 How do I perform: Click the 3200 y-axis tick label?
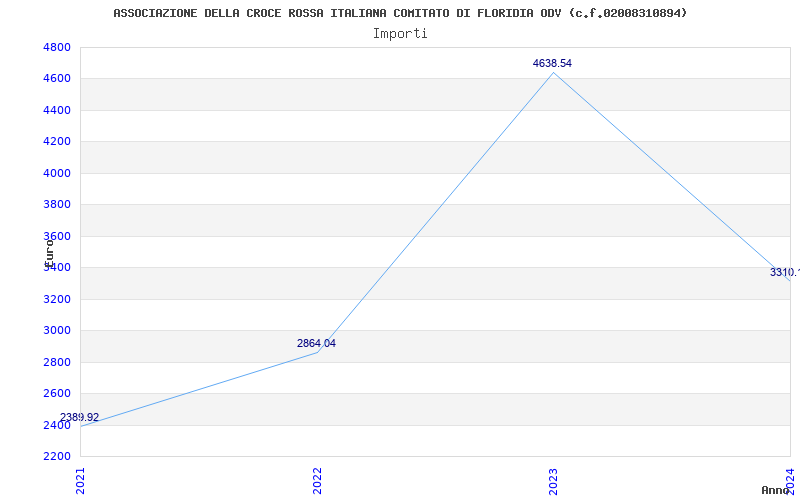pos(57,299)
